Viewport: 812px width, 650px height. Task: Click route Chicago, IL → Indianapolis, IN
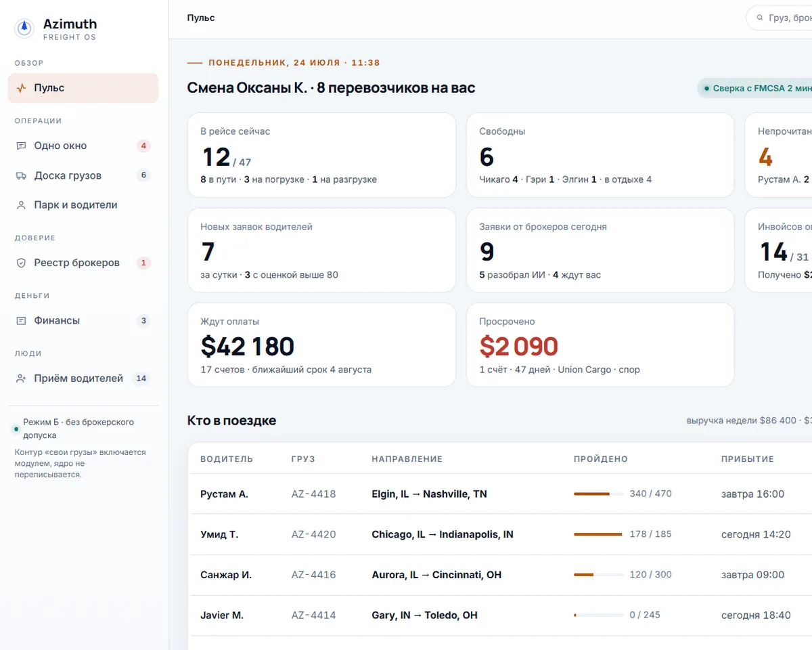pos(443,535)
